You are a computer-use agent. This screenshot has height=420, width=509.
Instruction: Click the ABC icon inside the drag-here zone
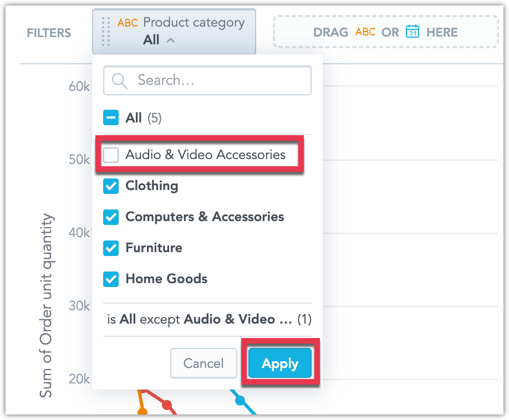pyautogui.click(x=365, y=32)
